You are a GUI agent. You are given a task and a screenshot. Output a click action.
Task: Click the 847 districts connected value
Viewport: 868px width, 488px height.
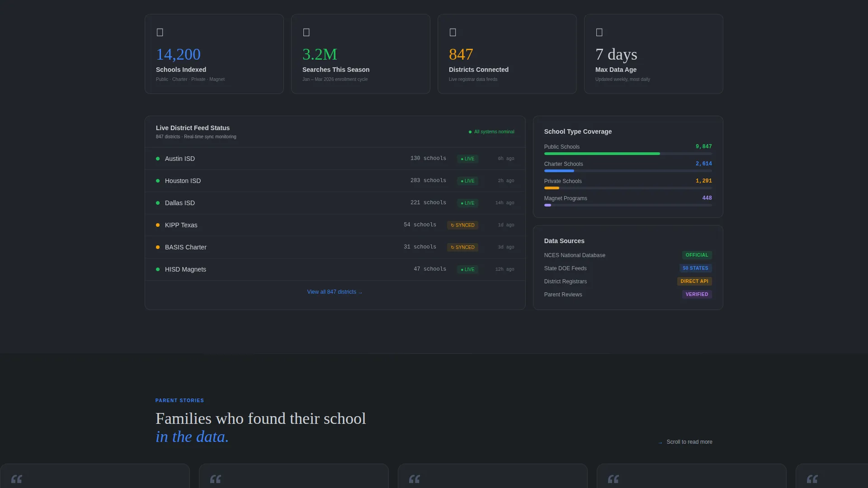pyautogui.click(x=461, y=54)
